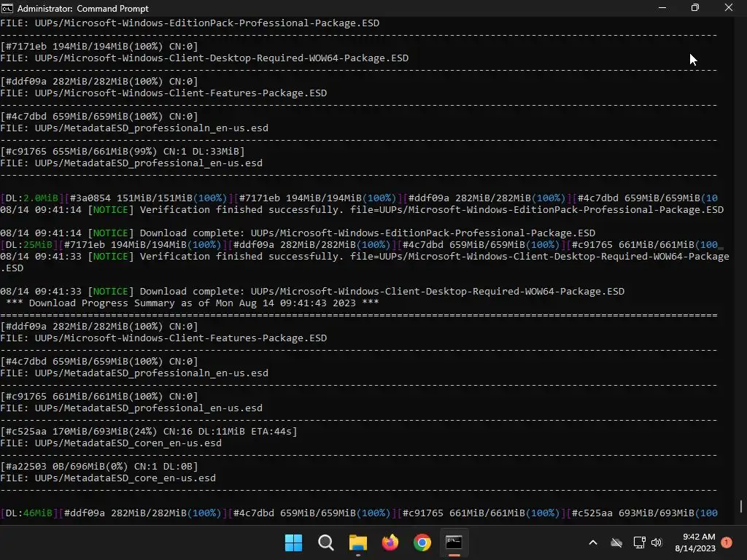Click the Command Prompt title bar icon

click(x=7, y=9)
